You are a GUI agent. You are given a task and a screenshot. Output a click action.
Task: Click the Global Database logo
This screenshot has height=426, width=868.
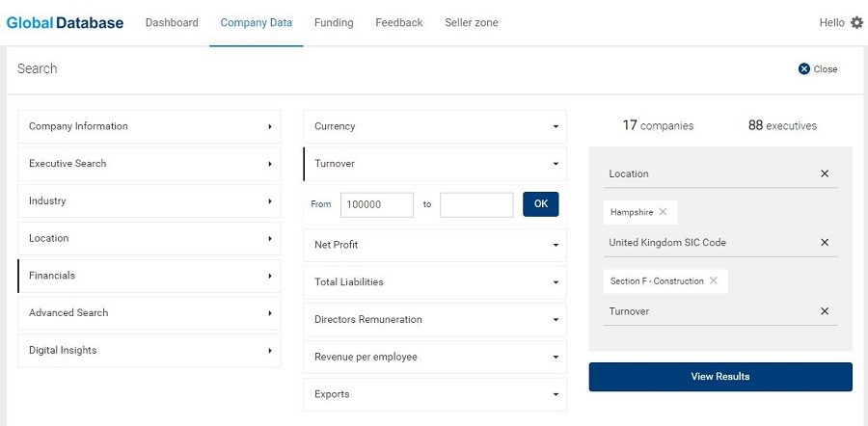(x=65, y=23)
